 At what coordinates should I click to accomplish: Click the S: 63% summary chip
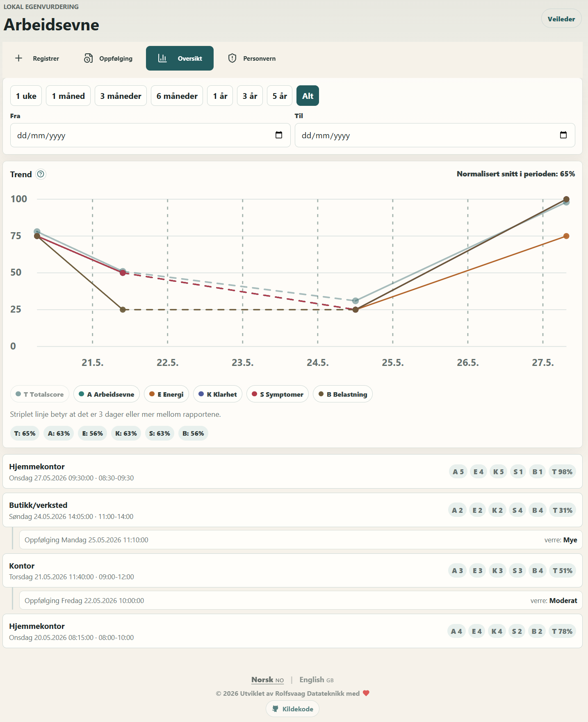tap(160, 433)
